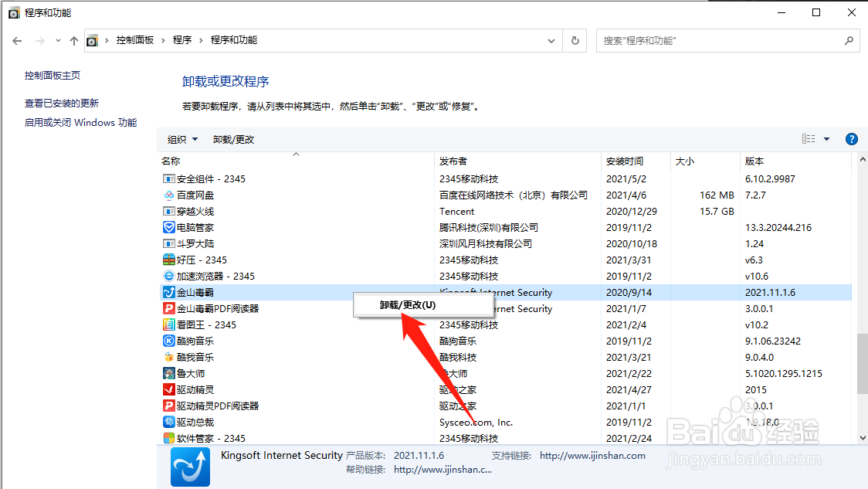
Task: Click the refresh button in address bar
Action: 575,40
